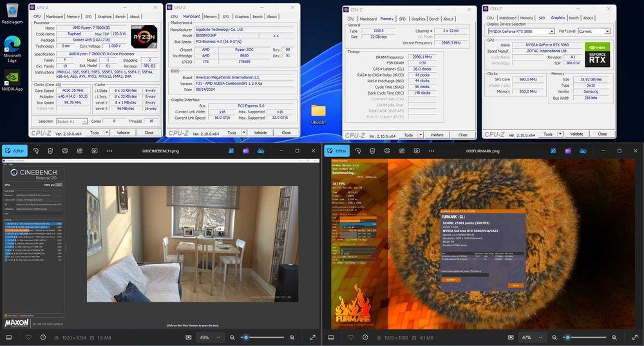Show the filmstrip in the FURMARK photo window

tap(330, 338)
